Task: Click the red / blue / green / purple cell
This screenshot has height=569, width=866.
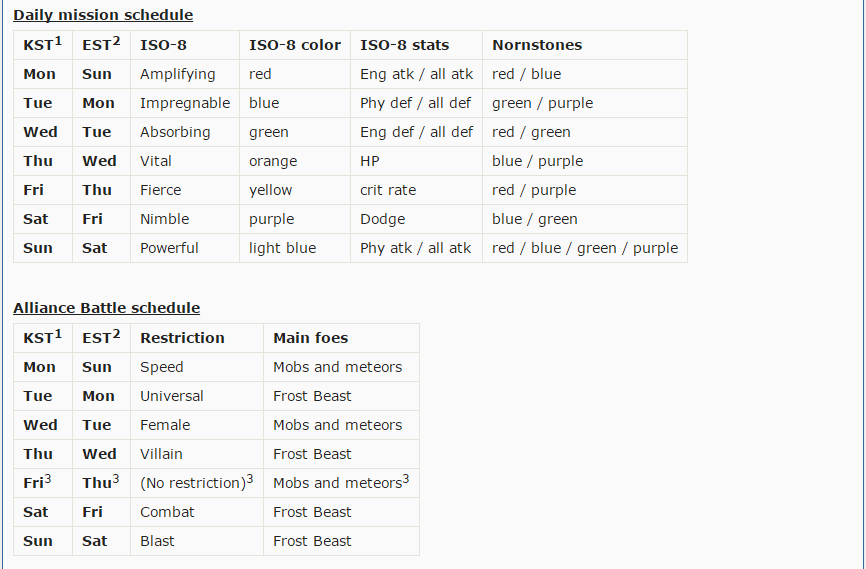Action: 585,248
